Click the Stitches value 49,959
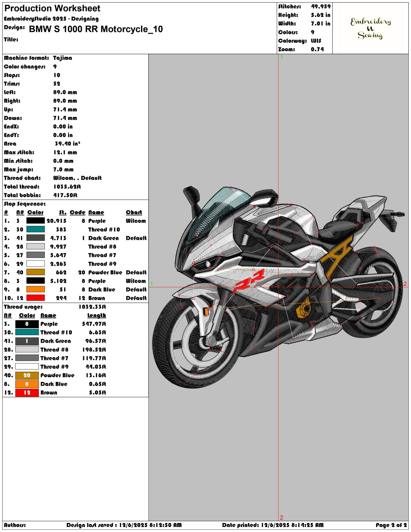Viewport: 411px width, 532px height. point(321,7)
